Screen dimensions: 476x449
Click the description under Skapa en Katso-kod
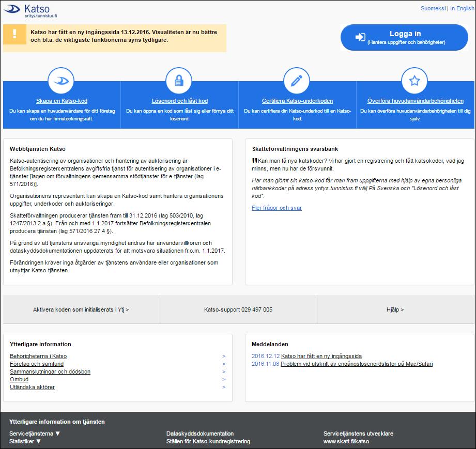[x=62, y=115]
